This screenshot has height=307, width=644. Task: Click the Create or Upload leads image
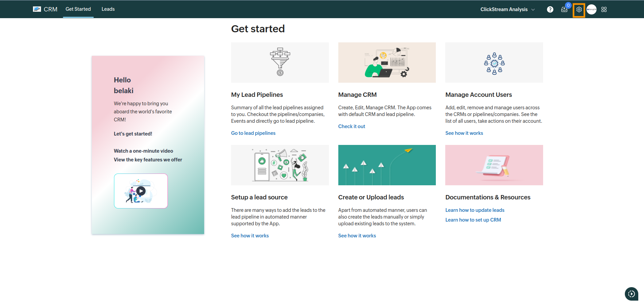387,165
